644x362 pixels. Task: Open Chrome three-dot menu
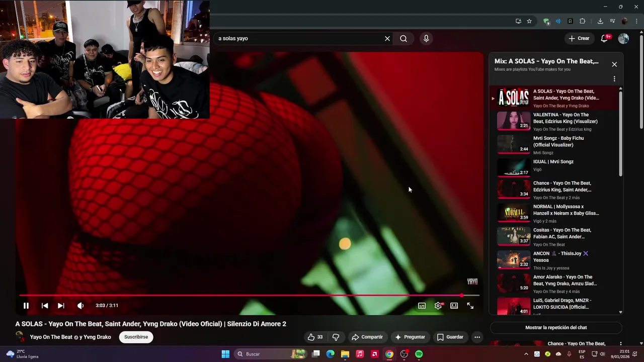click(635, 21)
